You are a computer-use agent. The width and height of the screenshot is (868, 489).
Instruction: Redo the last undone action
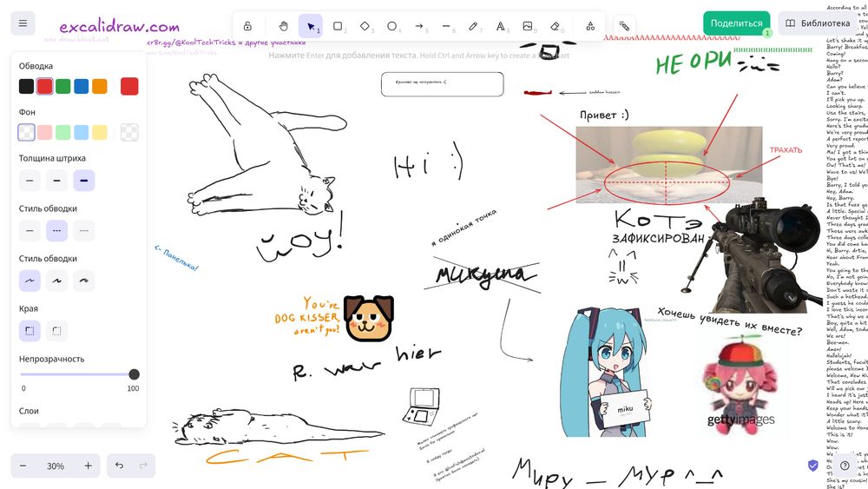(x=143, y=466)
